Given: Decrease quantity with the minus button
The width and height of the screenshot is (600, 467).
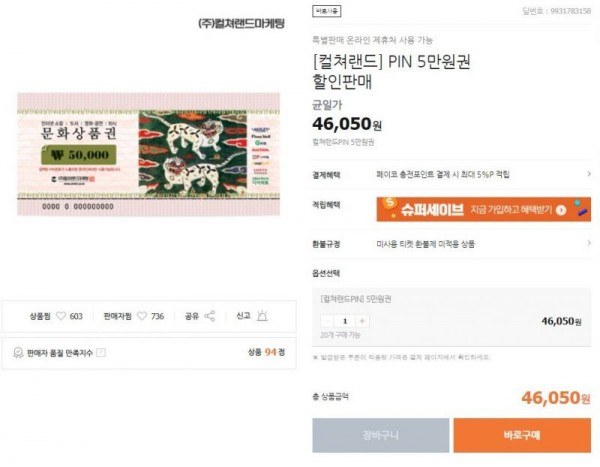Looking at the screenshot, I should tap(327, 321).
